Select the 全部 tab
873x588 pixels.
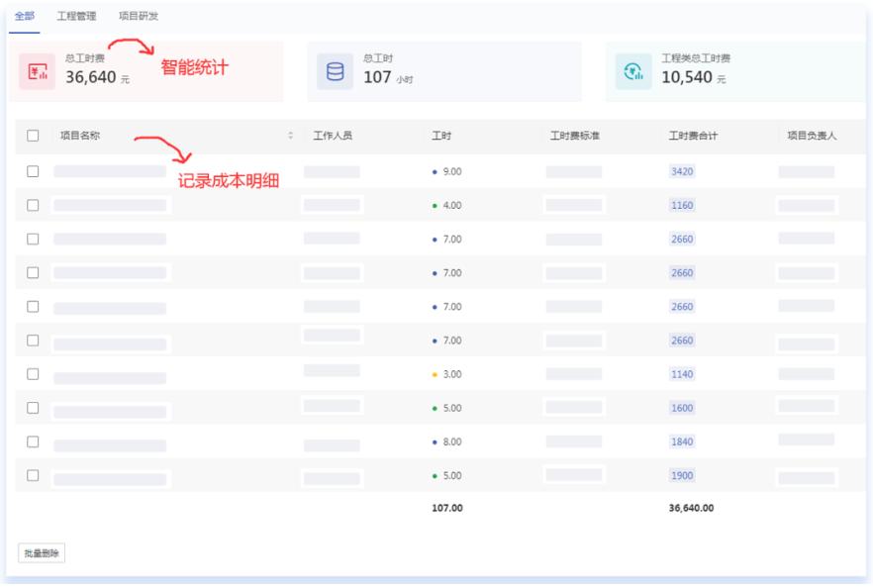click(25, 17)
